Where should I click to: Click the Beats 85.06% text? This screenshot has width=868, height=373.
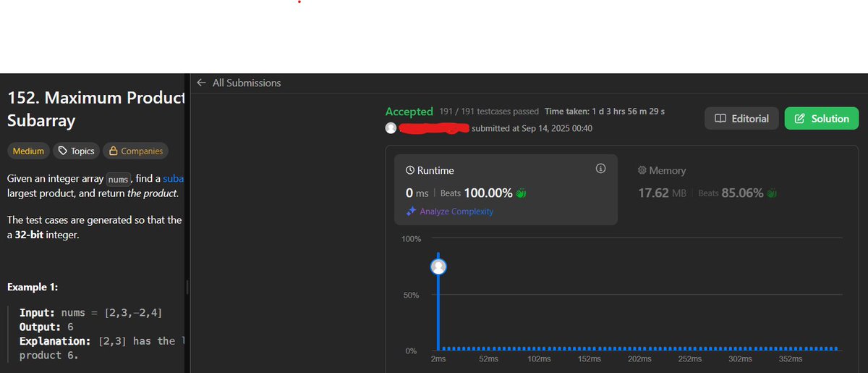click(x=731, y=193)
